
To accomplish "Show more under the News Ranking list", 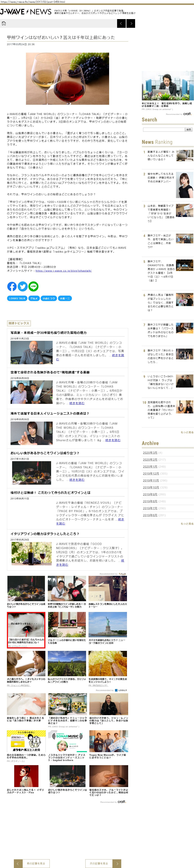I will [187, 432].
